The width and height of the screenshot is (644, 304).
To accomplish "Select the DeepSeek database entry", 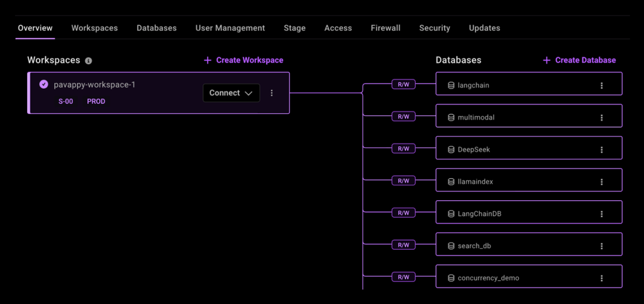I will [x=516, y=150].
